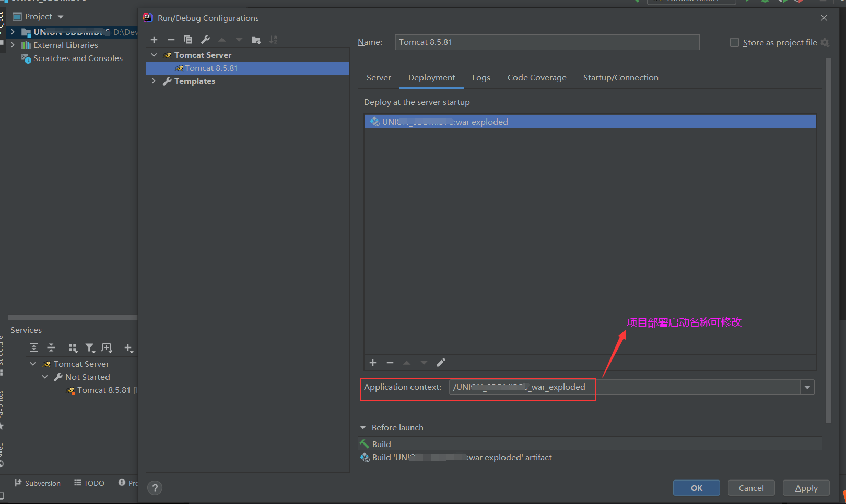Select the Build war exploded artifact task

coord(590,457)
